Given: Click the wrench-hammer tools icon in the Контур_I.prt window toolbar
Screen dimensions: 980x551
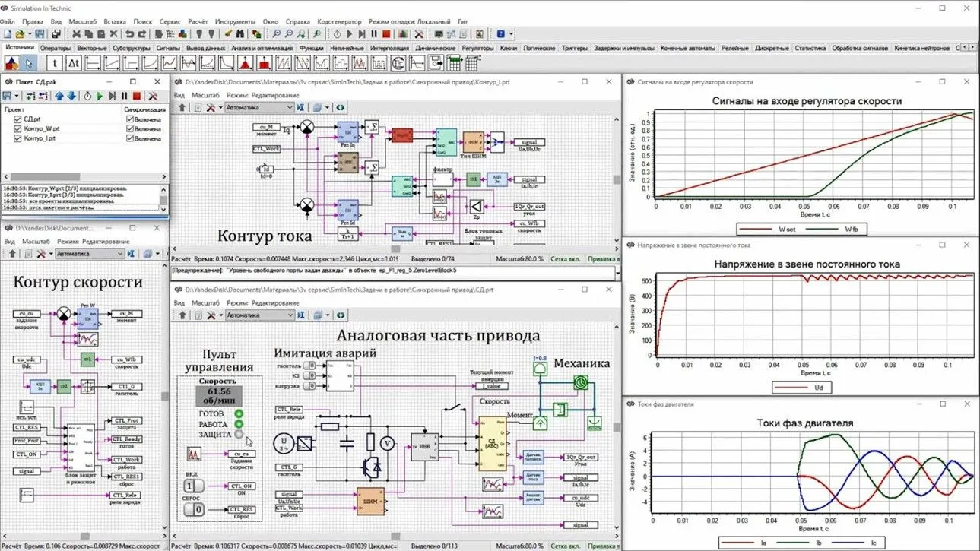Looking at the screenshot, I should coord(211,108).
